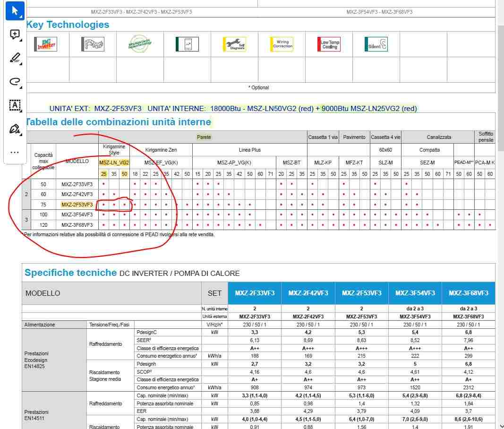504x429 pixels.
Task: Click the Wiring Correction icon
Action: click(282, 44)
